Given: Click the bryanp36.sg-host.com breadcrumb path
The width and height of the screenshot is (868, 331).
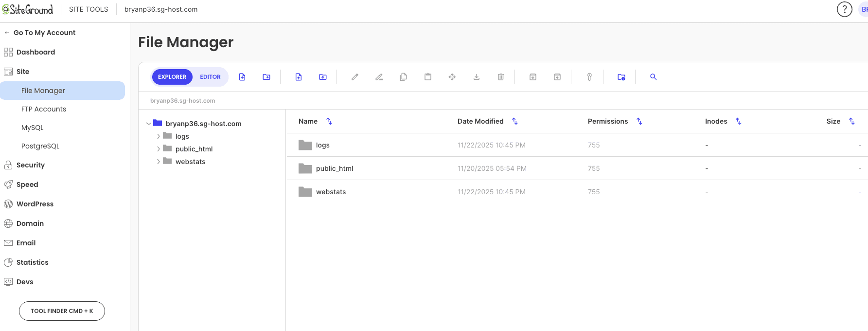Looking at the screenshot, I should [x=182, y=101].
